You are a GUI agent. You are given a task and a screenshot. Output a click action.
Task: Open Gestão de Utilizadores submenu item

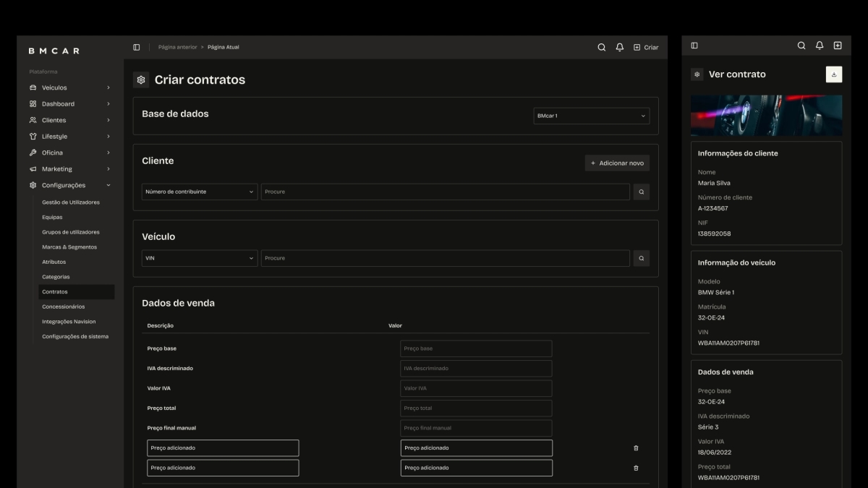[x=71, y=202]
